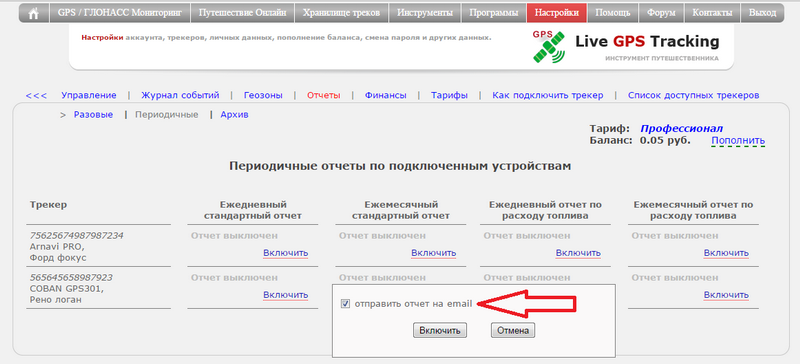Image resolution: width=800 pixels, height=364 pixels.
Task: Open Архив reports subtab
Action: pyautogui.click(x=234, y=115)
